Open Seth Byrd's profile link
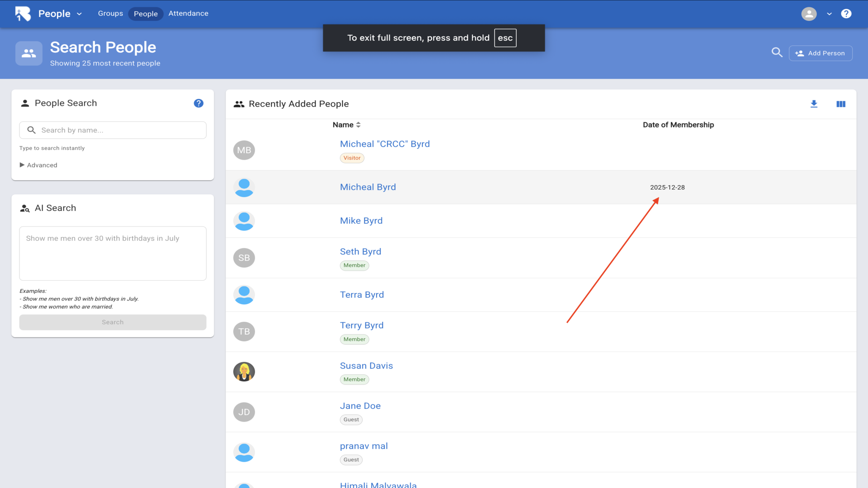Viewport: 868px width, 488px height. pos(360,251)
